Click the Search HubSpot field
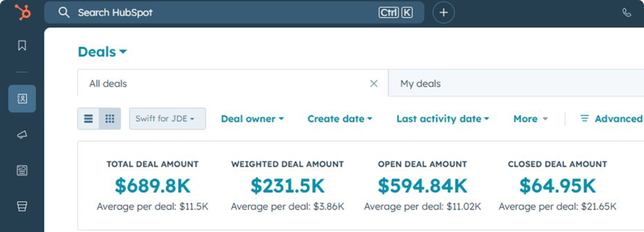 coord(234,13)
